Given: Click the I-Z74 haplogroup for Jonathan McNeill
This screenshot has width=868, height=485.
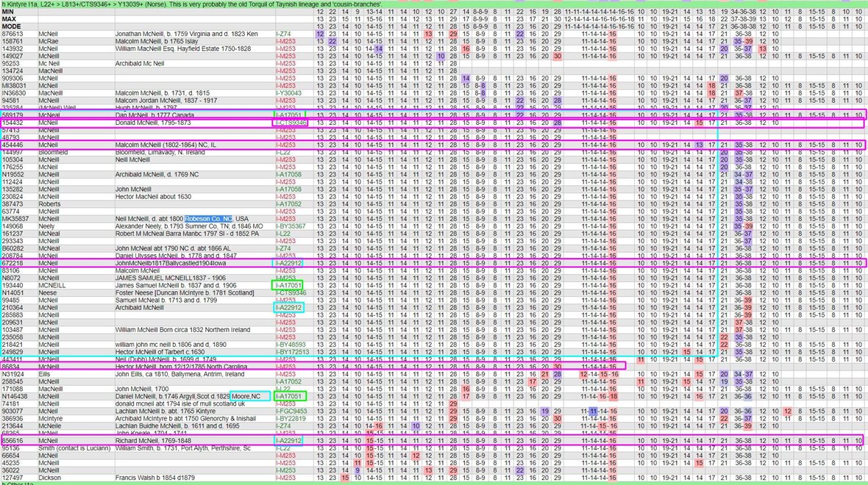Looking at the screenshot, I should [283, 35].
